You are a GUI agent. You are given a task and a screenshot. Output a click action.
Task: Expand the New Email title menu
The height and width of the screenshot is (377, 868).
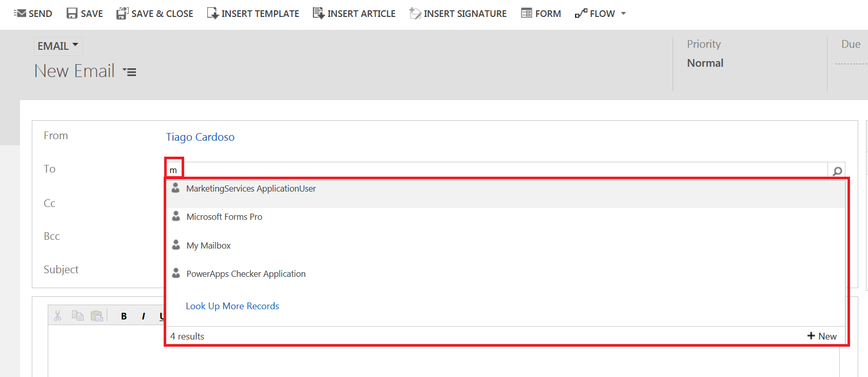(x=130, y=72)
